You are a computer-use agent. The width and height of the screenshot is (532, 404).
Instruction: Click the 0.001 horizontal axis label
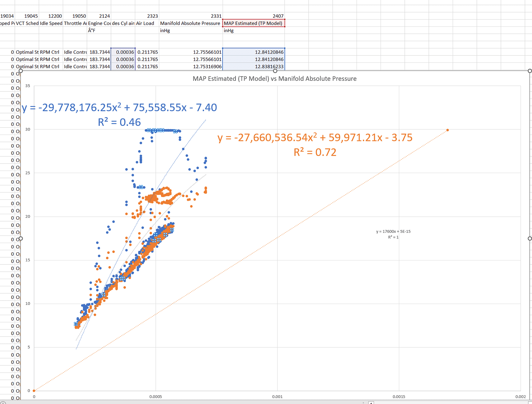(x=277, y=397)
